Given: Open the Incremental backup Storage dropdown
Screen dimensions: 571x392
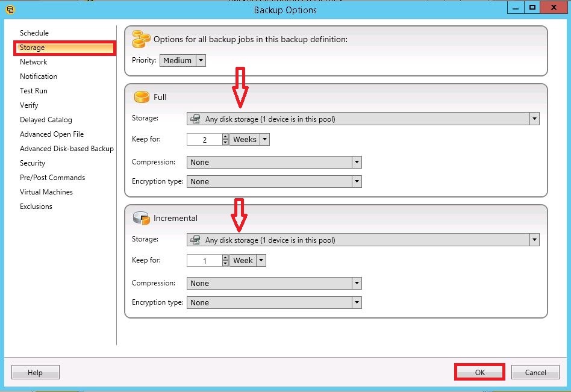Looking at the screenshot, I should (x=534, y=240).
